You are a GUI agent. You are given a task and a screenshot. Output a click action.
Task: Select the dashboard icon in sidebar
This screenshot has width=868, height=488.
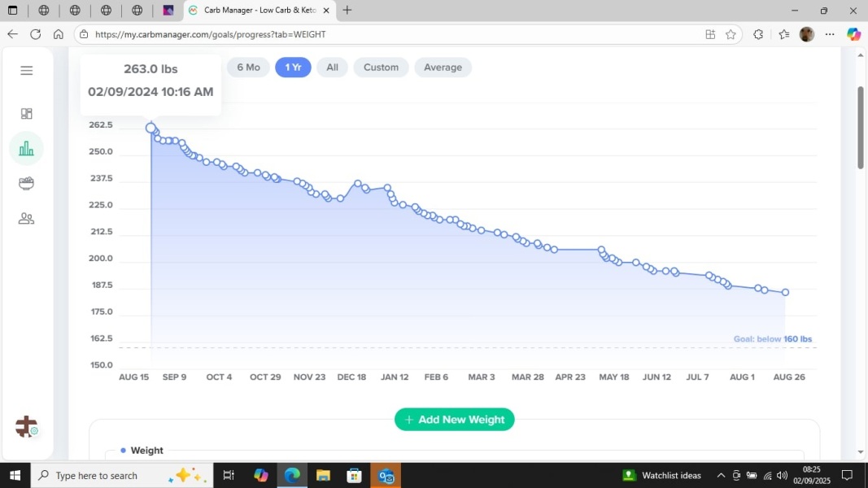pyautogui.click(x=27, y=113)
